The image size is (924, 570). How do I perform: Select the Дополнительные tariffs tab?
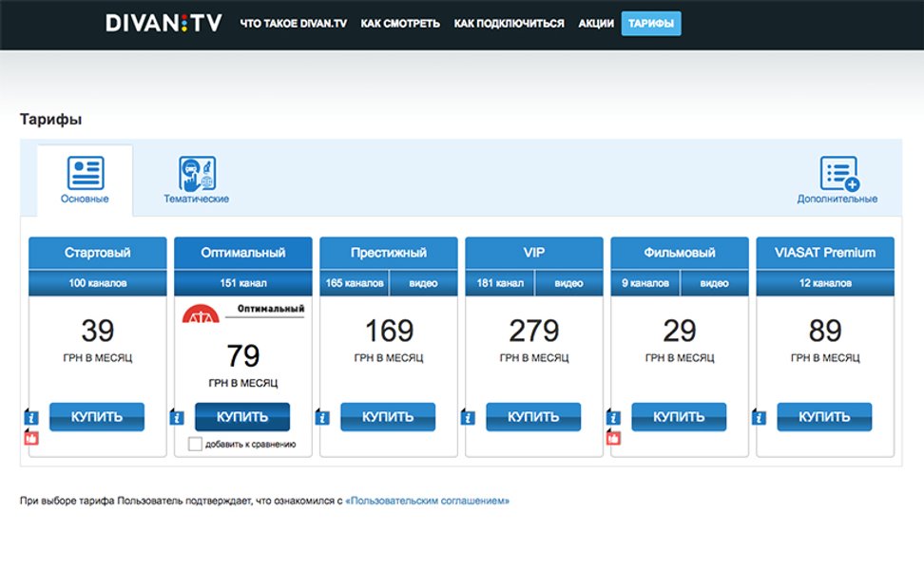[837, 180]
